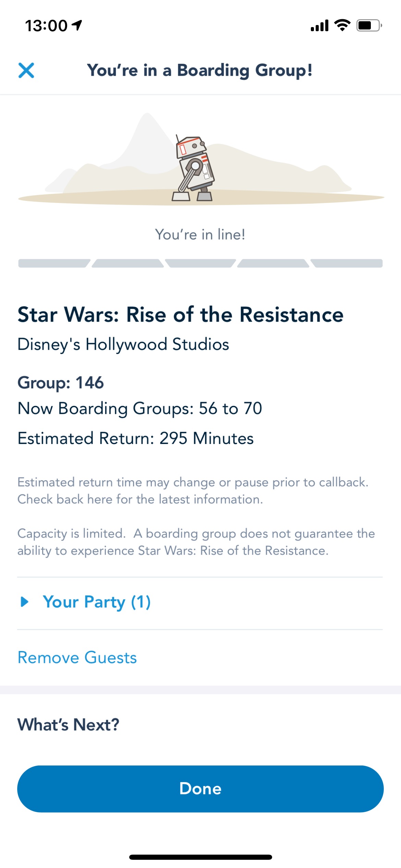Tap the Star Wars: Rise of the Resistance title
401x868 pixels.
[x=180, y=315]
